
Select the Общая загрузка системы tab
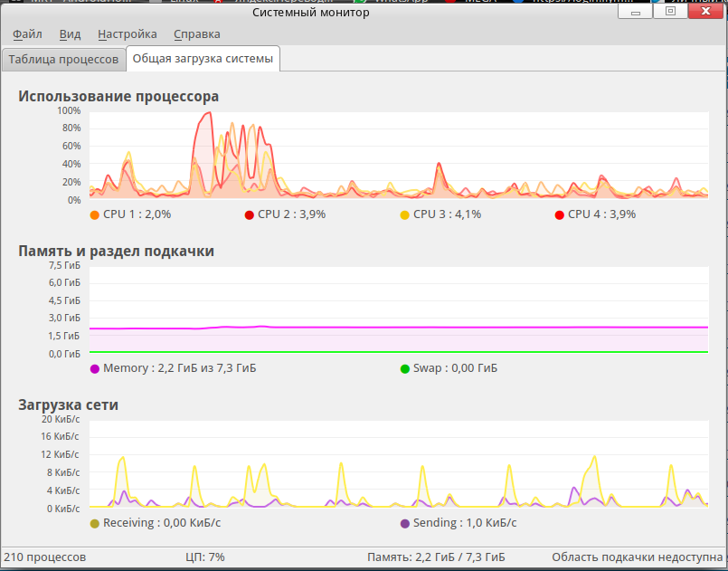(203, 59)
